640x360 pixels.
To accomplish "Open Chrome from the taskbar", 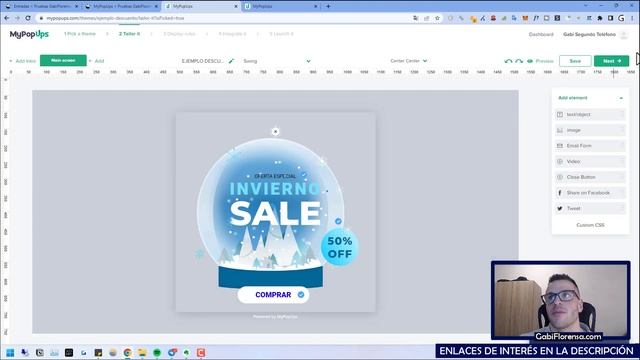I will click(128, 353).
